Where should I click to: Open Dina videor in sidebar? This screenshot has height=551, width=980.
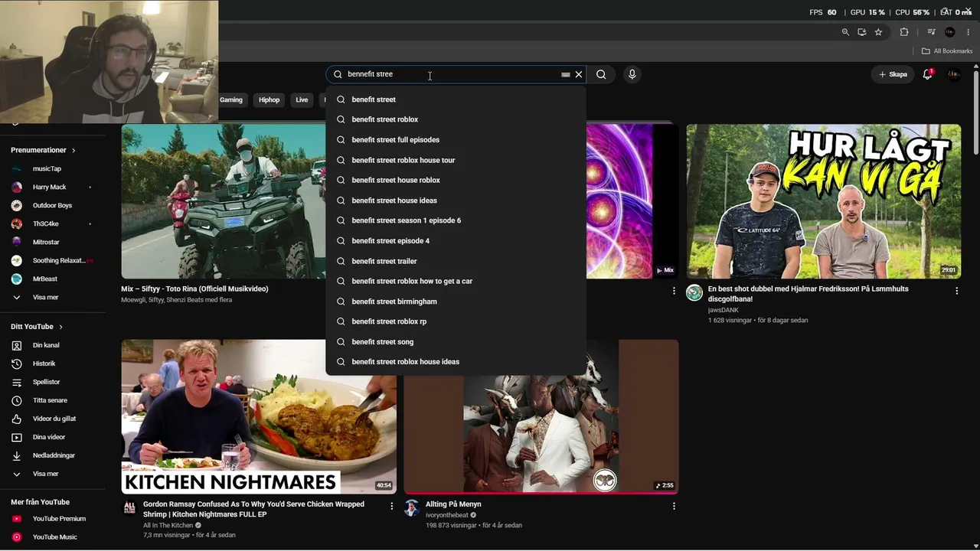51,437
